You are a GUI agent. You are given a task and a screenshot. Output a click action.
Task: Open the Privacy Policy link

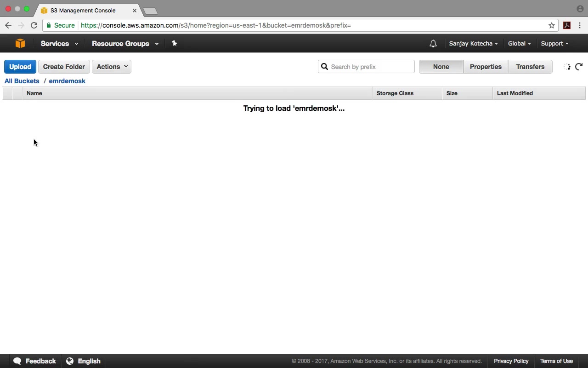511,361
